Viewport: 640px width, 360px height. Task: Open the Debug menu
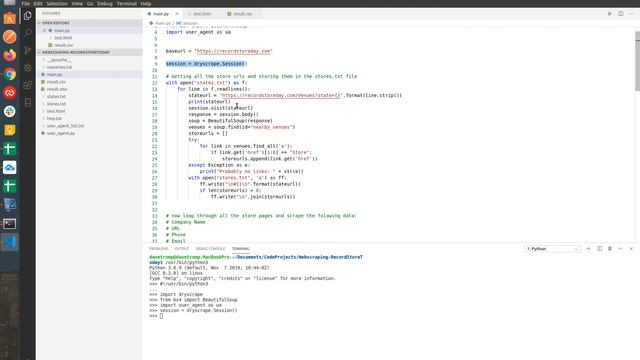[x=104, y=3]
